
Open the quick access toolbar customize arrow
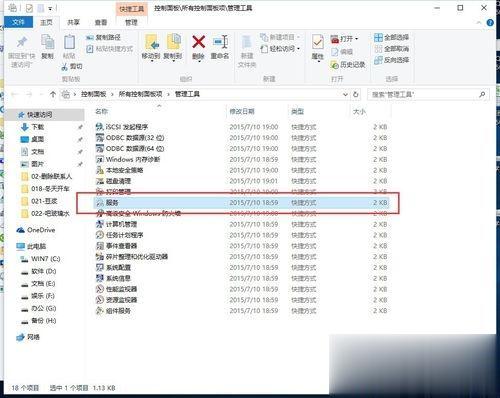click(x=50, y=8)
